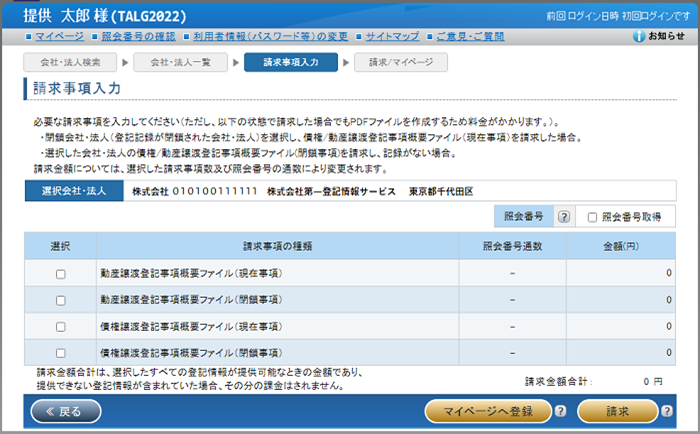Click the 照会番号通数 column header
This screenshot has width=700, height=434.
point(512,246)
